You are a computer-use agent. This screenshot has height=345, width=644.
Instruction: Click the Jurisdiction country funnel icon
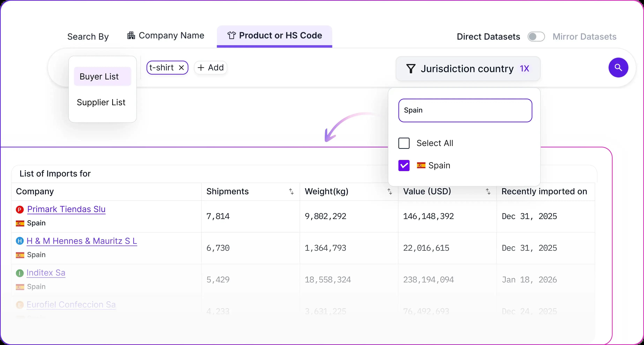(x=411, y=69)
